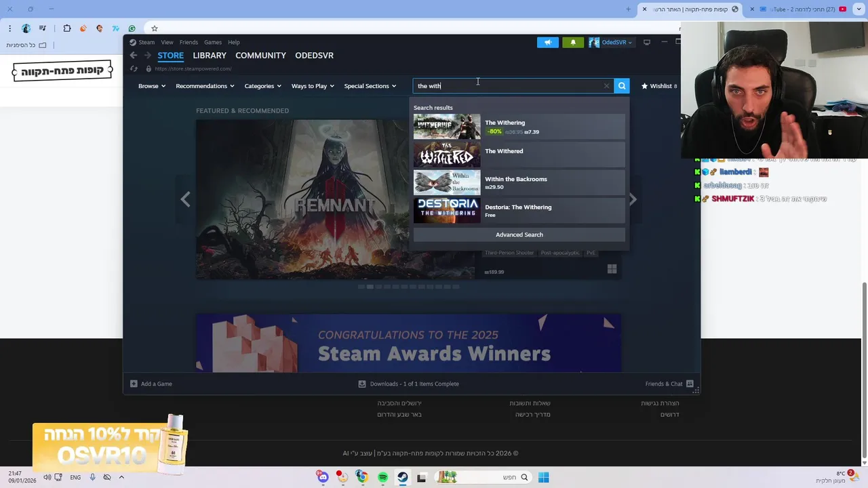
Task: Expand the Special Sections dropdown
Action: [x=370, y=86]
